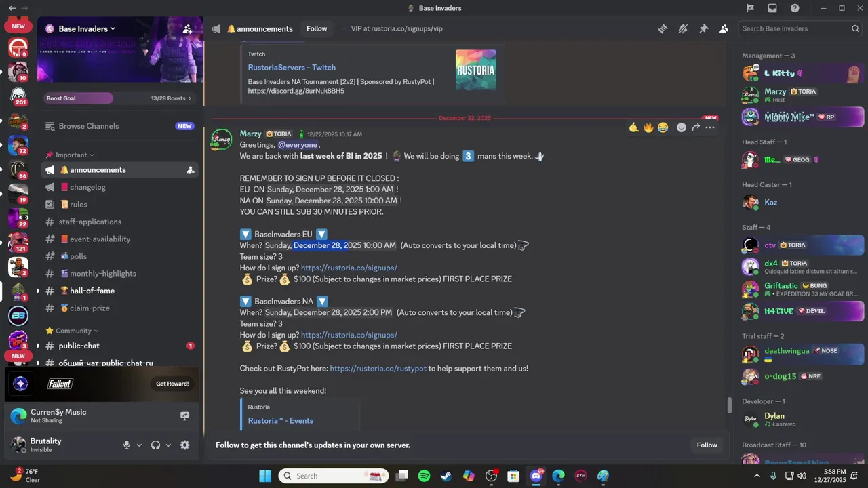This screenshot has height=488, width=868.
Task: Click the forward arrow on Marzy's message
Action: 696,127
